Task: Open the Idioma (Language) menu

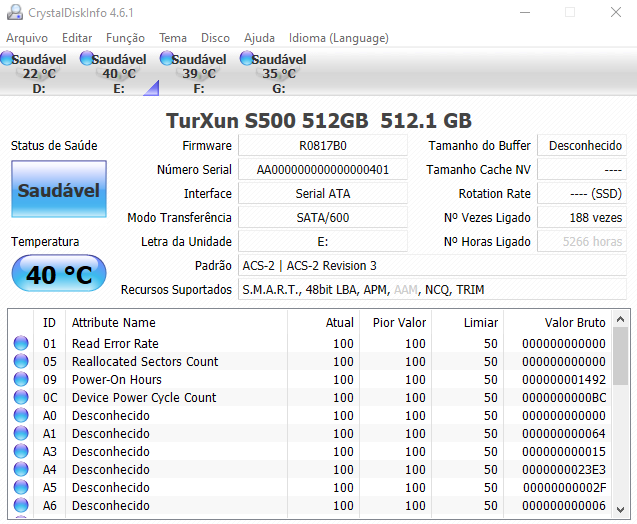Action: click(x=338, y=38)
